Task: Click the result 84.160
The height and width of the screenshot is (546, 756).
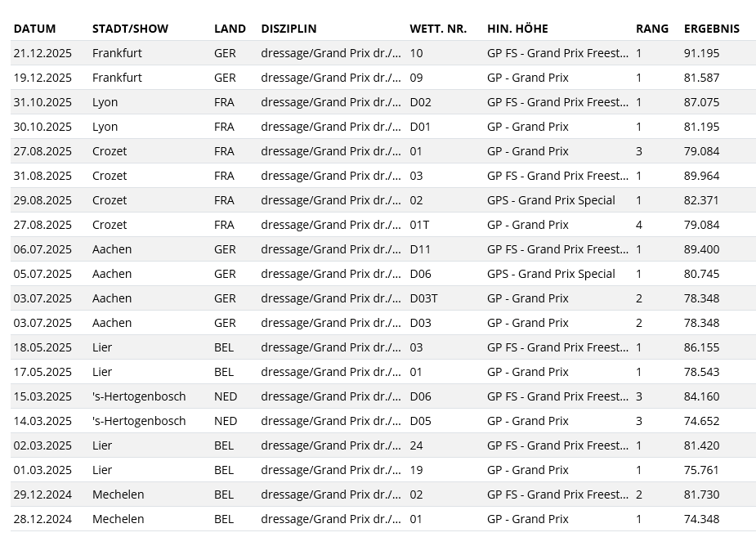Action: [701, 396]
